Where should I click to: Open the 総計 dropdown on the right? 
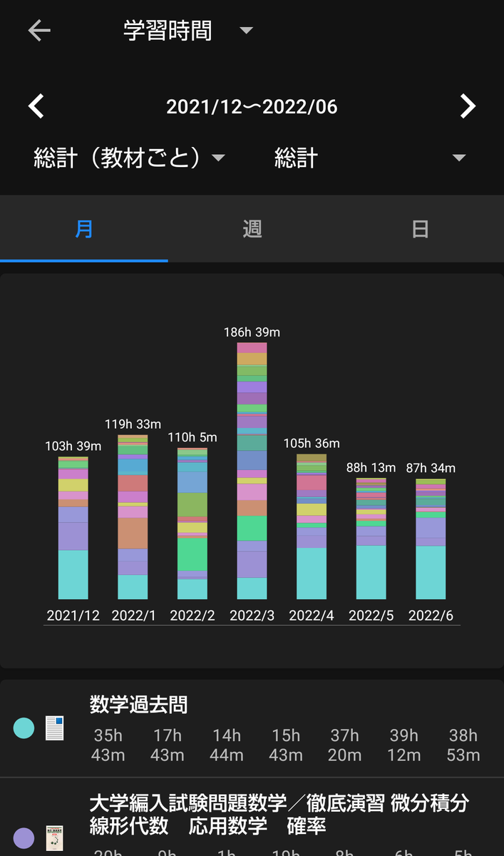[x=370, y=158]
